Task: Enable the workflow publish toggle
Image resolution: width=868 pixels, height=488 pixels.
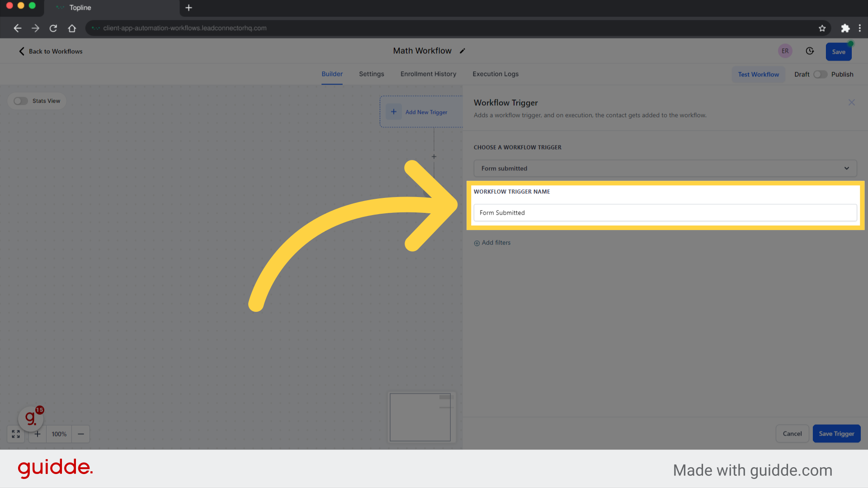Action: tap(820, 74)
